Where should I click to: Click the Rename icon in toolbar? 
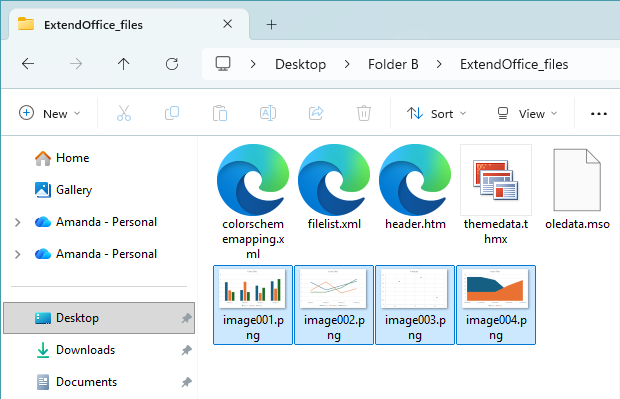click(x=268, y=113)
